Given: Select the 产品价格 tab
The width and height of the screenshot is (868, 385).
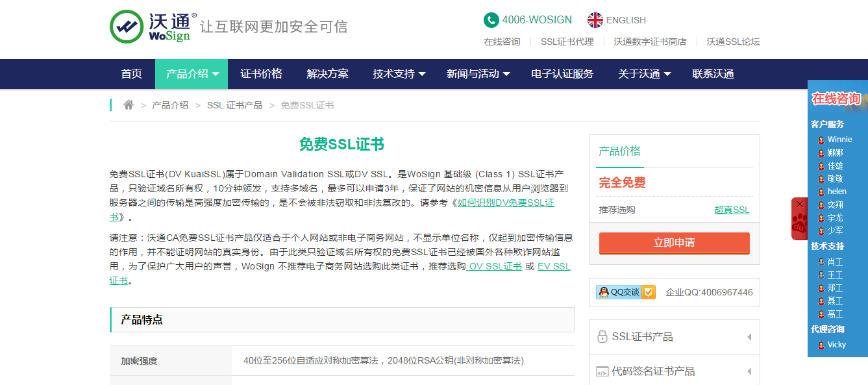Looking at the screenshot, I should [619, 151].
